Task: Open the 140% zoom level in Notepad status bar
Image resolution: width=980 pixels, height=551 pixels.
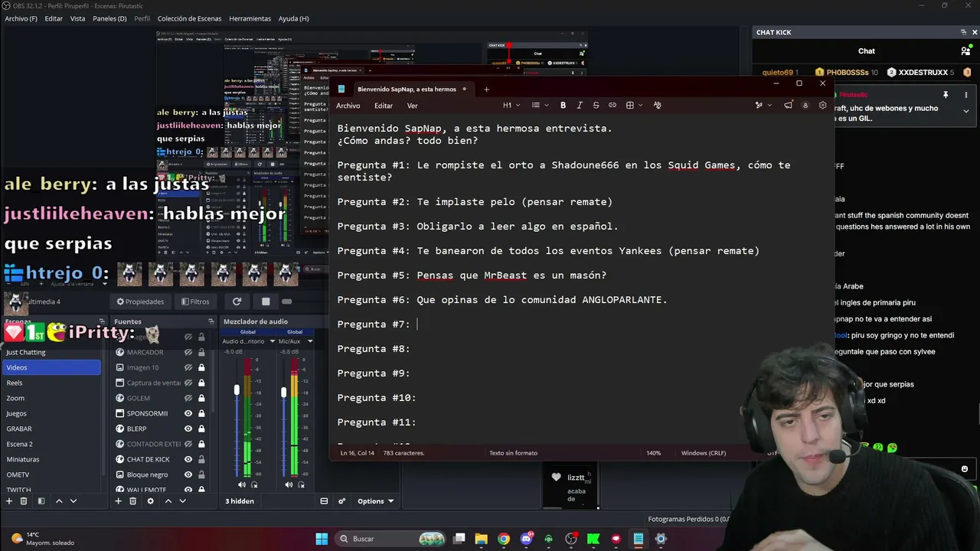Action: [x=654, y=453]
